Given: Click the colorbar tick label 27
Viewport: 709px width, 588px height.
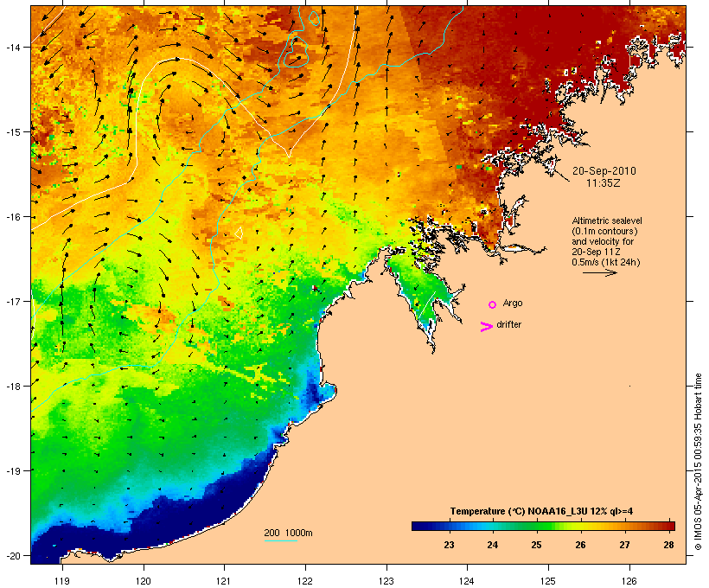Looking at the screenshot, I should [624, 545].
